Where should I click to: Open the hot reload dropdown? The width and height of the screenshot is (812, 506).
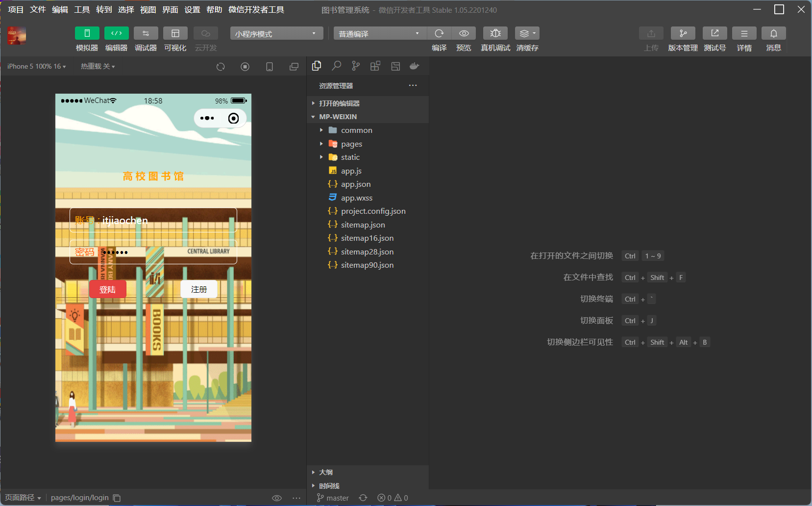point(98,66)
